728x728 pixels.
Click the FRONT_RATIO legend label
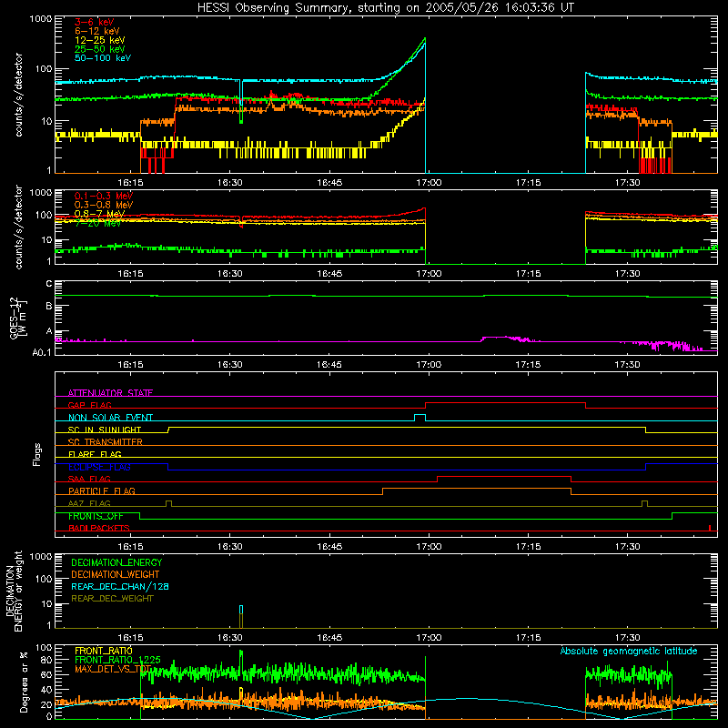[103, 651]
